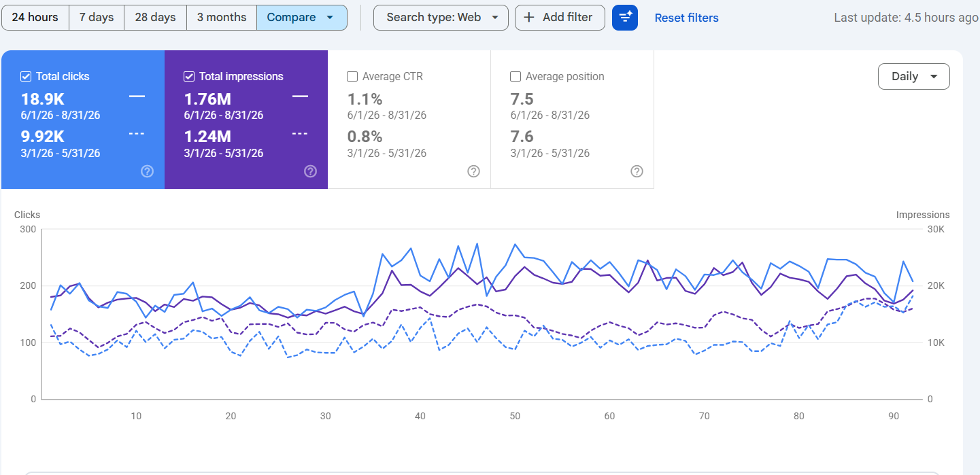Click the 7.5 average position value
This screenshot has height=475, width=980.
click(x=522, y=100)
